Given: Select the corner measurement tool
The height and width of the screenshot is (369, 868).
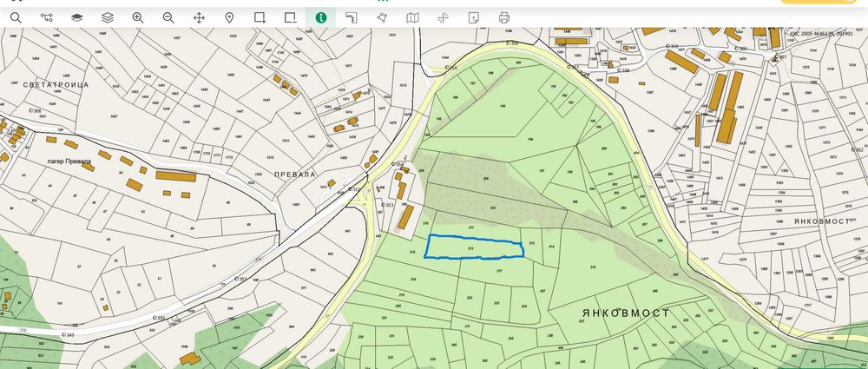Looking at the screenshot, I should pyautogui.click(x=351, y=17).
